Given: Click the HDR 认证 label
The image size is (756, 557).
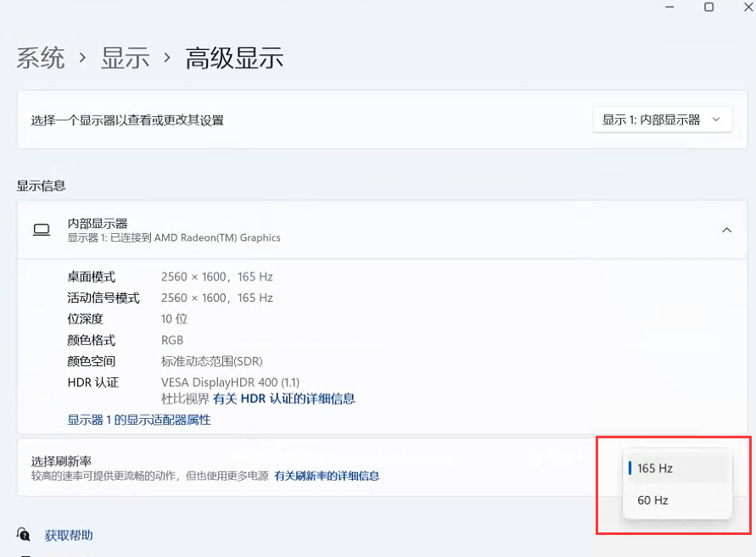Looking at the screenshot, I should pyautogui.click(x=93, y=382).
